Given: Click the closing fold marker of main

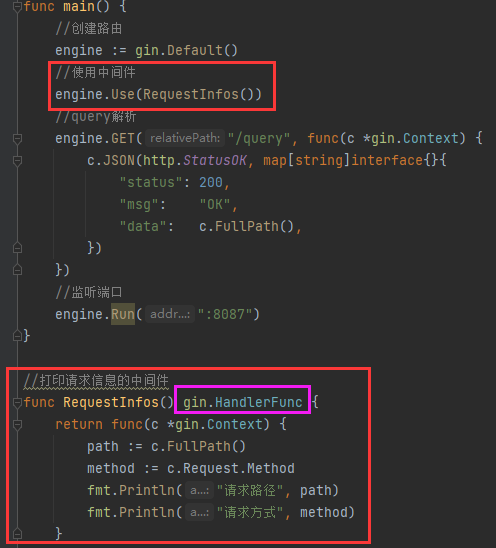Looking at the screenshot, I should click(x=17, y=336).
